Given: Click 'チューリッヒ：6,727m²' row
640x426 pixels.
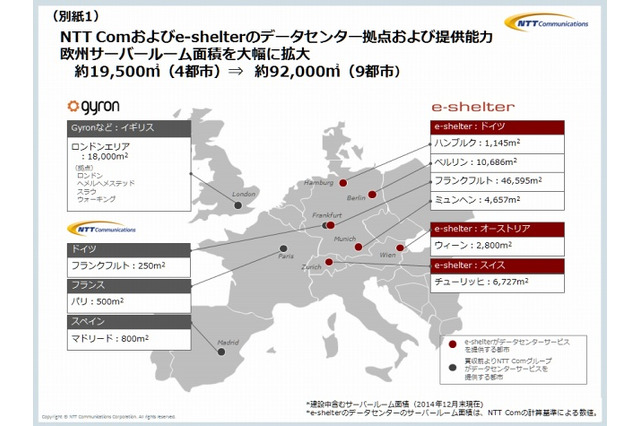Looking at the screenshot, I should point(497,282).
